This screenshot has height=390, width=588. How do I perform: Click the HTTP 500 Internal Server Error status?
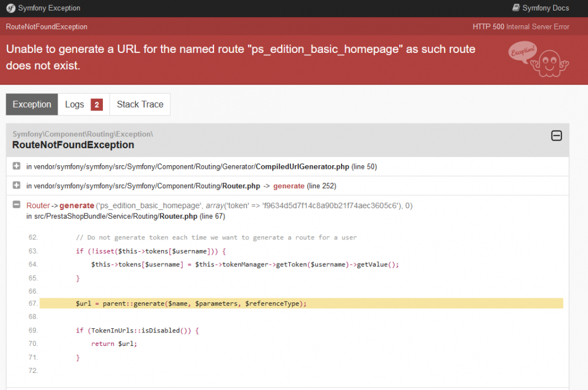520,27
